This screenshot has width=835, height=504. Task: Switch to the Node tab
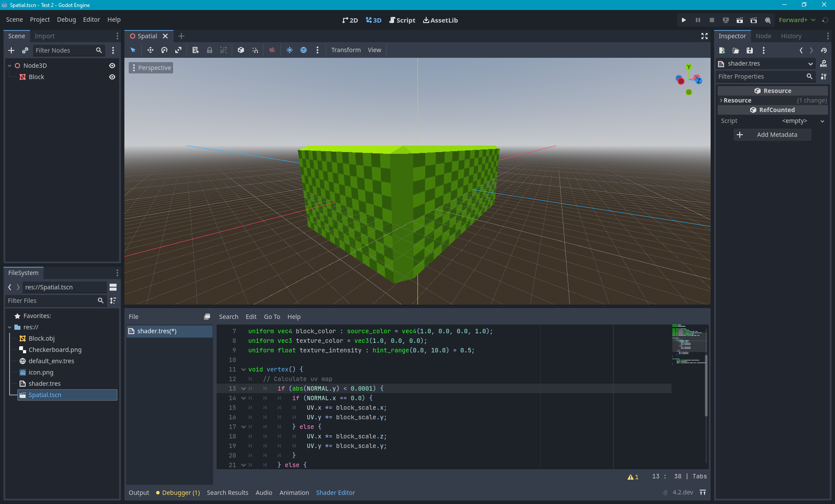point(764,36)
